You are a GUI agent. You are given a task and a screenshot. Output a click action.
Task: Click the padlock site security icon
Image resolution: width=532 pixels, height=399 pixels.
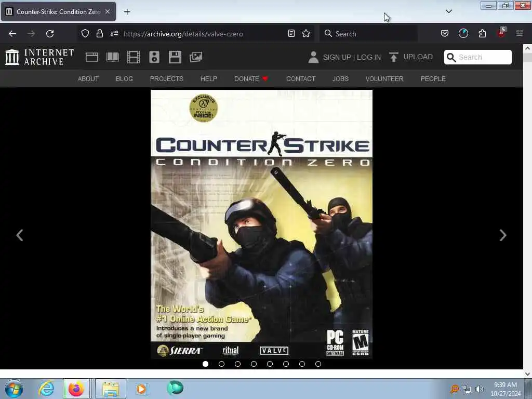[x=99, y=33]
